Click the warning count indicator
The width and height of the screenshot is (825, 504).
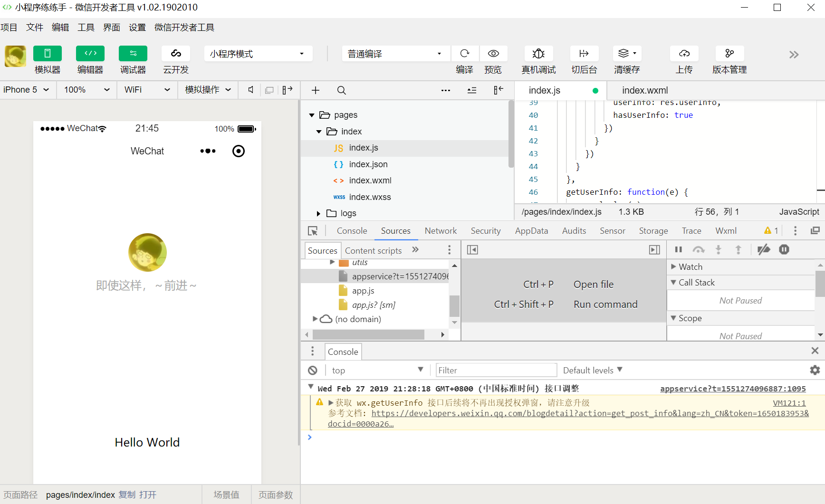coord(771,231)
